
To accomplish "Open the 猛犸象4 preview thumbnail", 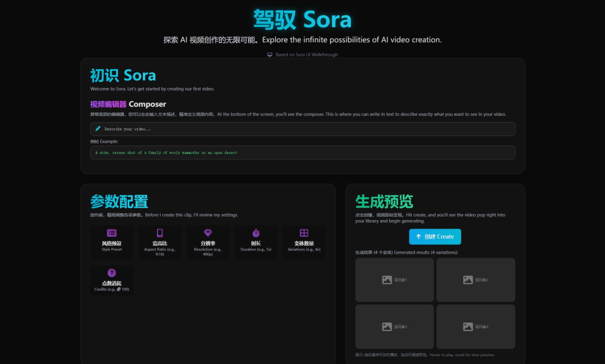I will coord(476,326).
